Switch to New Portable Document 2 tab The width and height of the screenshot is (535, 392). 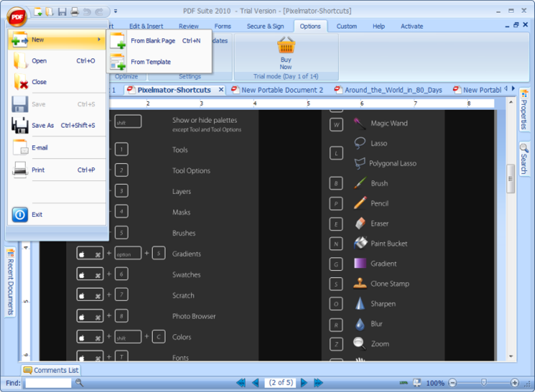[277, 90]
